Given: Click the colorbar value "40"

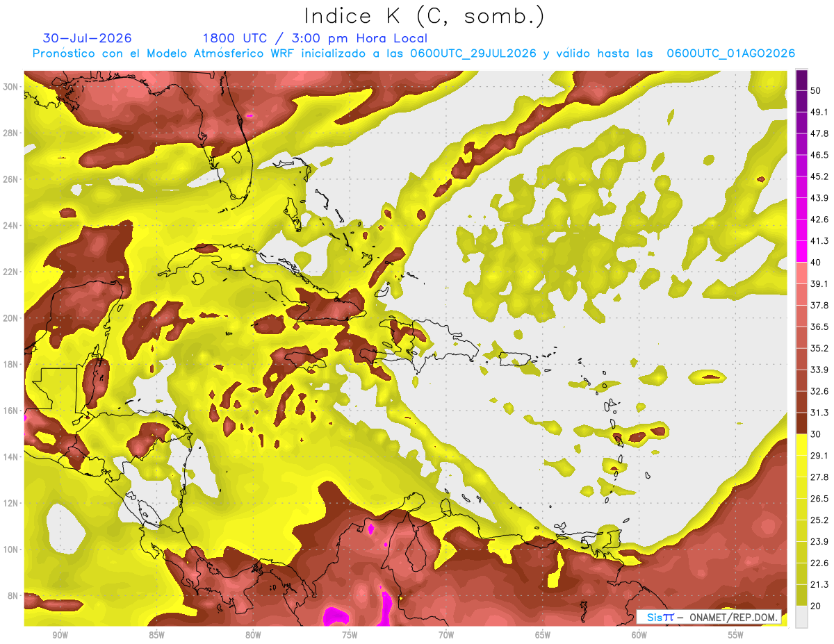Looking at the screenshot, I should point(816,263).
